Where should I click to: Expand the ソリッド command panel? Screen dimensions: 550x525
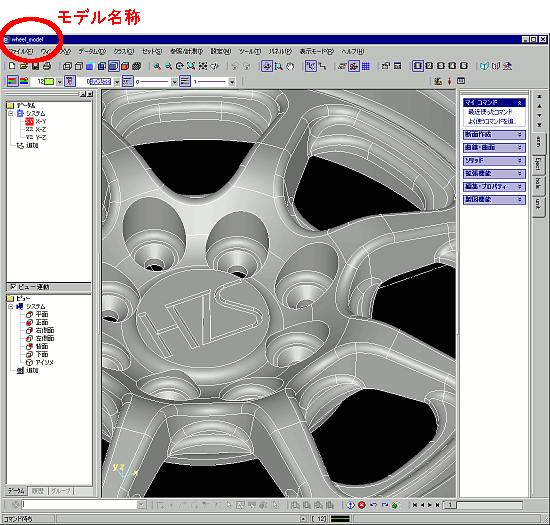click(x=494, y=161)
